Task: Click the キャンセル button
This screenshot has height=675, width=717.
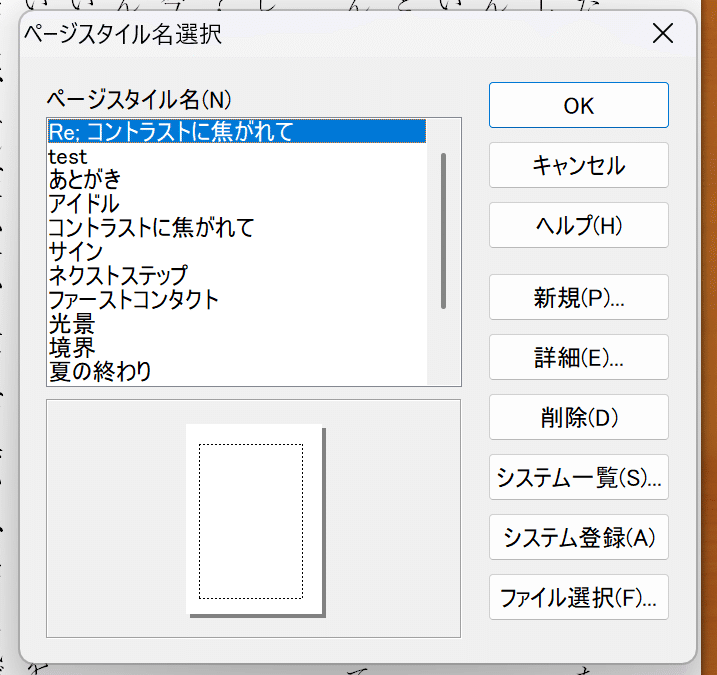Action: 578,165
